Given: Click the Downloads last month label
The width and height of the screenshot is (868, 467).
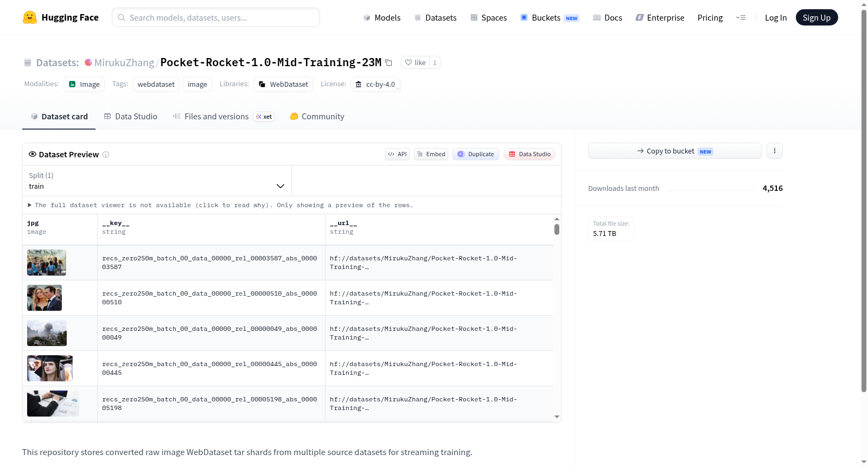Looking at the screenshot, I should pyautogui.click(x=624, y=188).
